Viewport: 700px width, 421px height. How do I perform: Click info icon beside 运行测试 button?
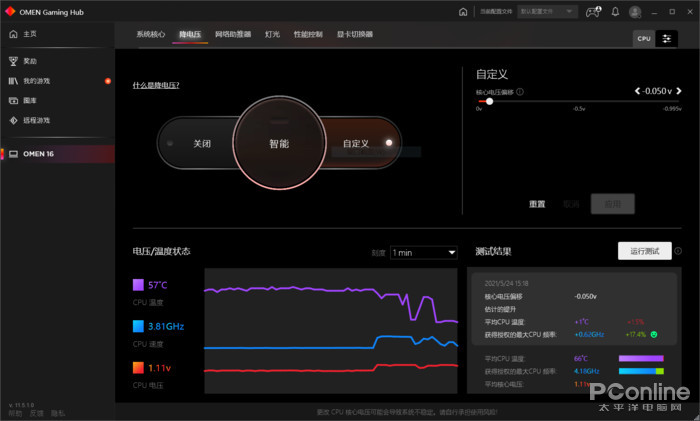coord(678,251)
